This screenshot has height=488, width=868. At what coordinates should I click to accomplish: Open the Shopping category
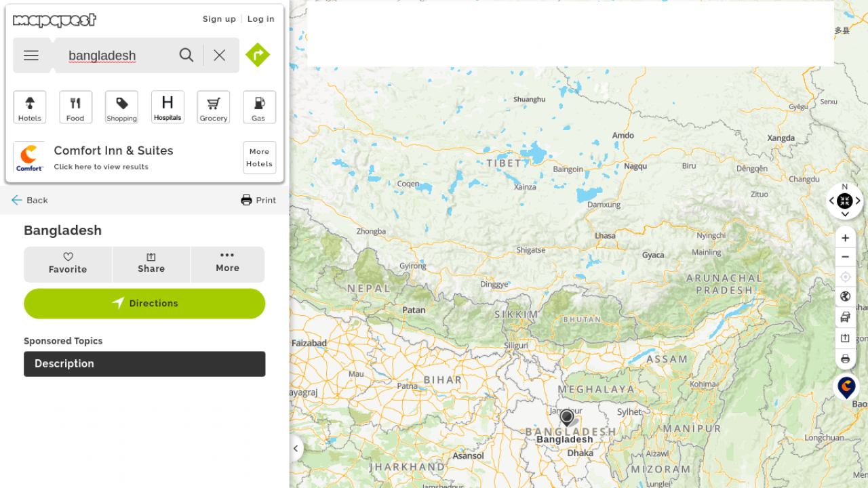click(x=121, y=107)
